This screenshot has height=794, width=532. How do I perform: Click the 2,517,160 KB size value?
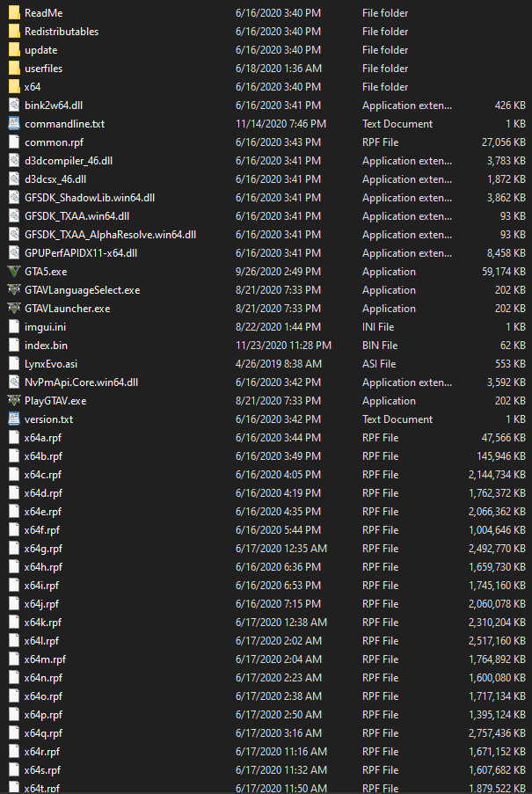pos(497,641)
